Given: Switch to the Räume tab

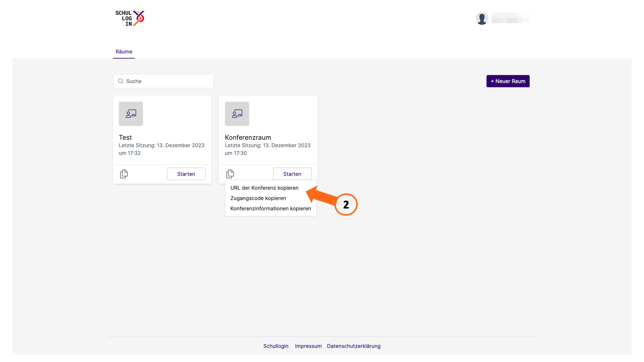Looking at the screenshot, I should pos(124,52).
